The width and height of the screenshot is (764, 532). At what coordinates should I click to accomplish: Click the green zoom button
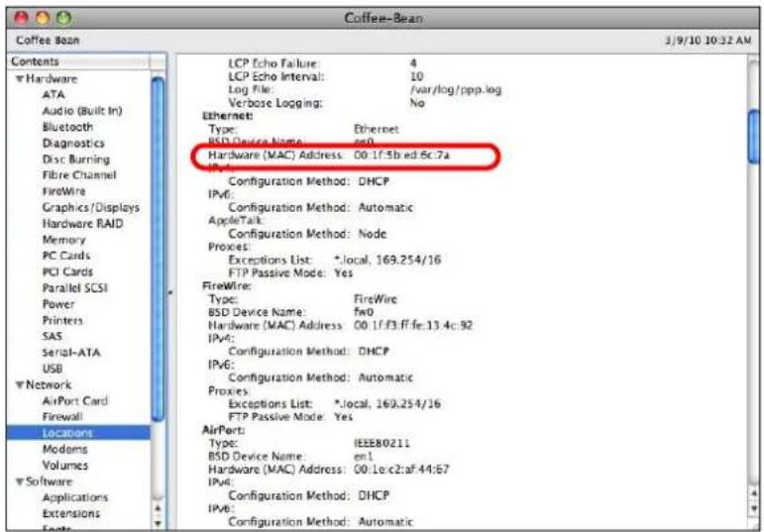[x=63, y=18]
